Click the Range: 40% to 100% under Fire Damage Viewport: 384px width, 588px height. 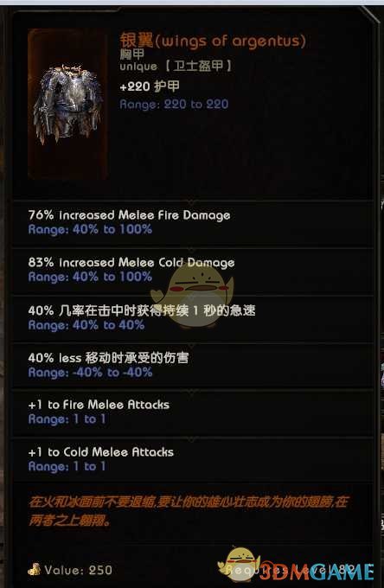click(x=90, y=229)
